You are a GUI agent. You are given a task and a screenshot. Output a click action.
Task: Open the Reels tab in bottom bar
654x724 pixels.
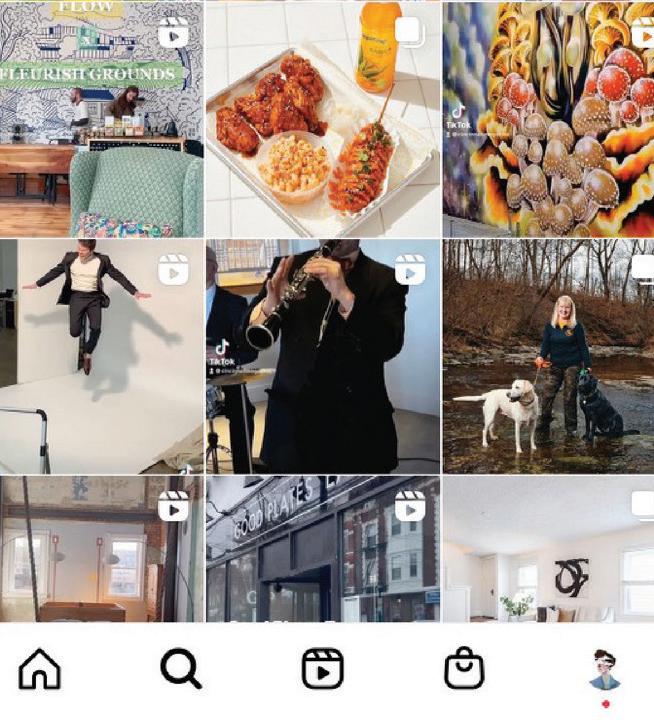(x=323, y=669)
